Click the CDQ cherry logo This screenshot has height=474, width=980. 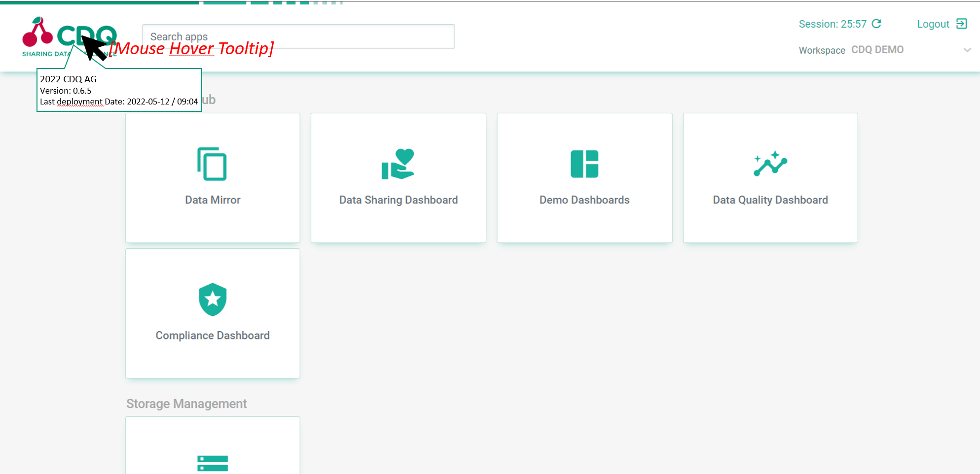pyautogui.click(x=38, y=34)
